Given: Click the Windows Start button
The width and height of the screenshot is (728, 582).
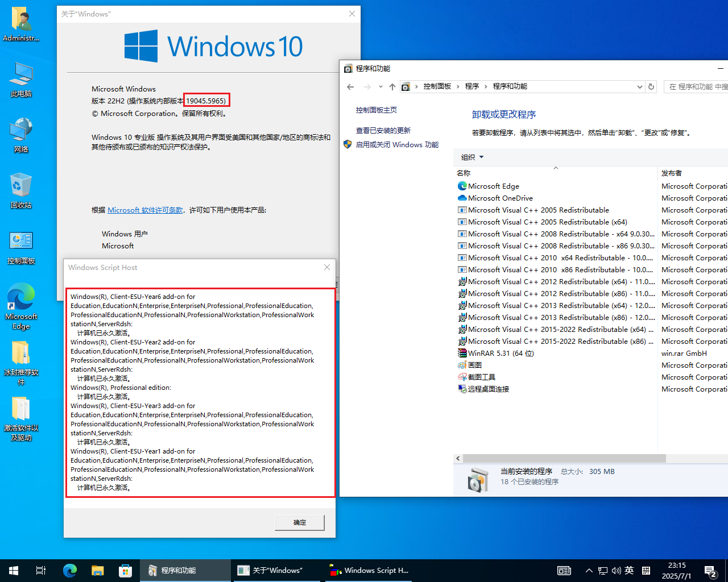Looking at the screenshot, I should 14,571.
